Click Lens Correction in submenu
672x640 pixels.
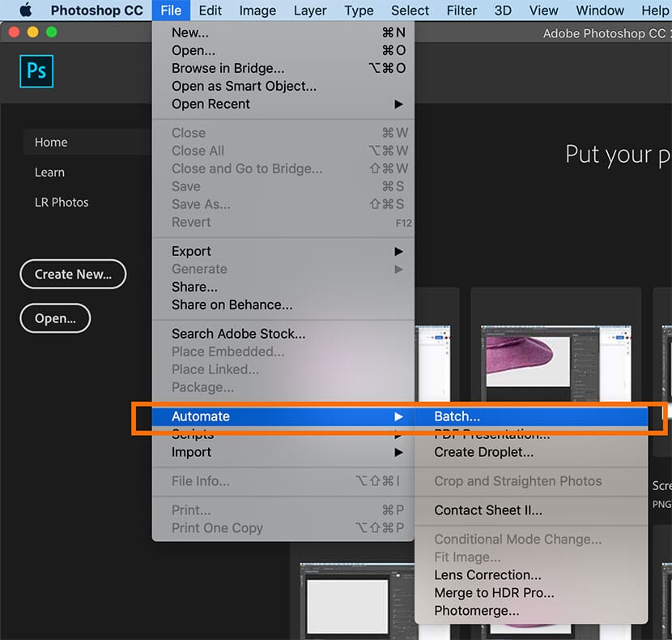[487, 575]
